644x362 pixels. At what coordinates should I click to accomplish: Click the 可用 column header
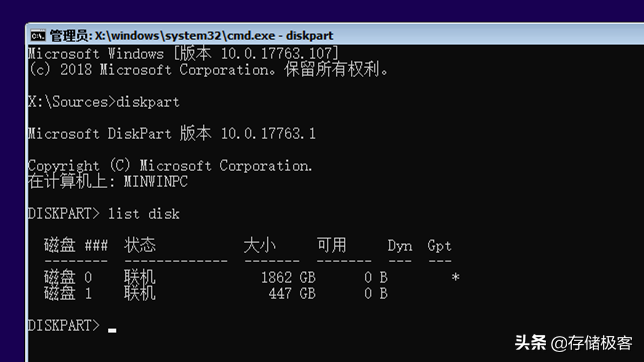coord(331,245)
